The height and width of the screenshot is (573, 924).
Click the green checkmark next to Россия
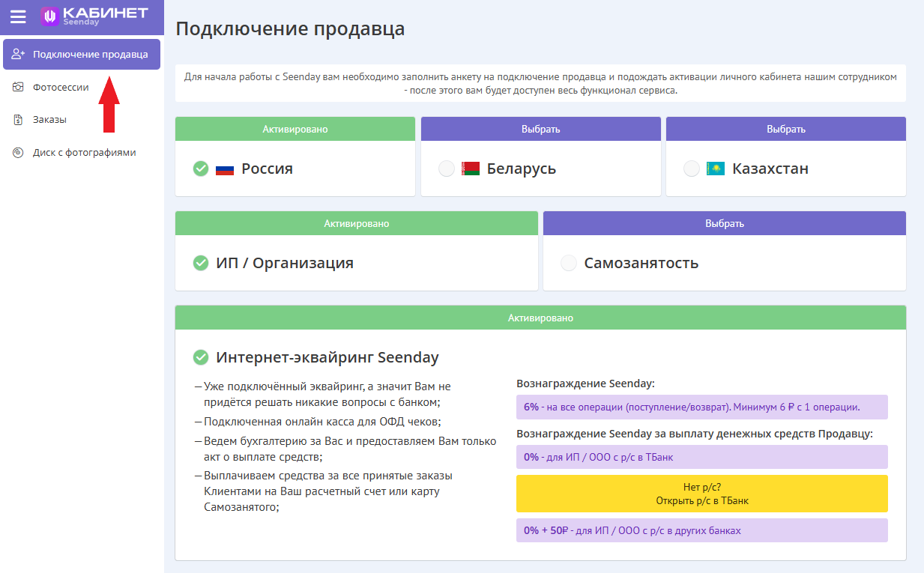201,169
